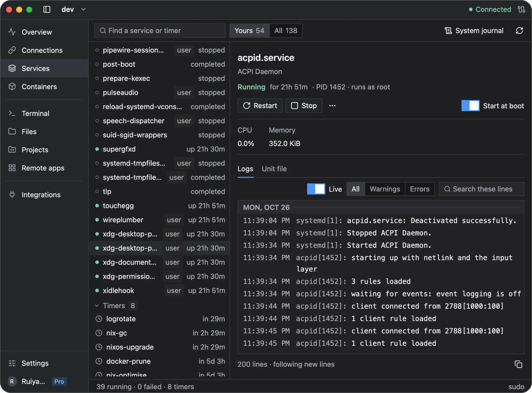532x393 pixels.
Task: Open Overview in the sidebar
Action: pyautogui.click(x=44, y=32)
